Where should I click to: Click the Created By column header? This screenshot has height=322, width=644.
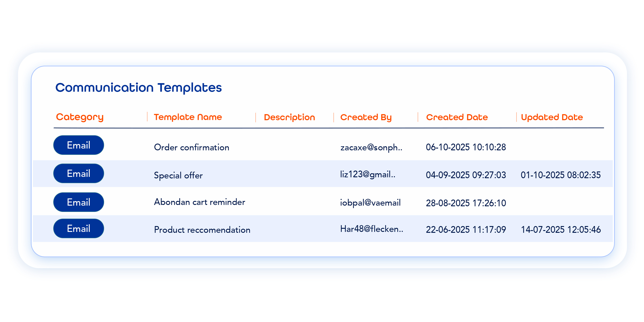(x=366, y=117)
